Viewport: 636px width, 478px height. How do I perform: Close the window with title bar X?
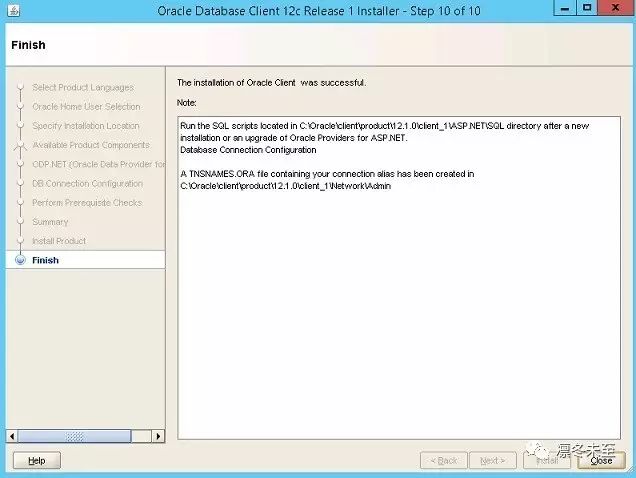coord(615,8)
